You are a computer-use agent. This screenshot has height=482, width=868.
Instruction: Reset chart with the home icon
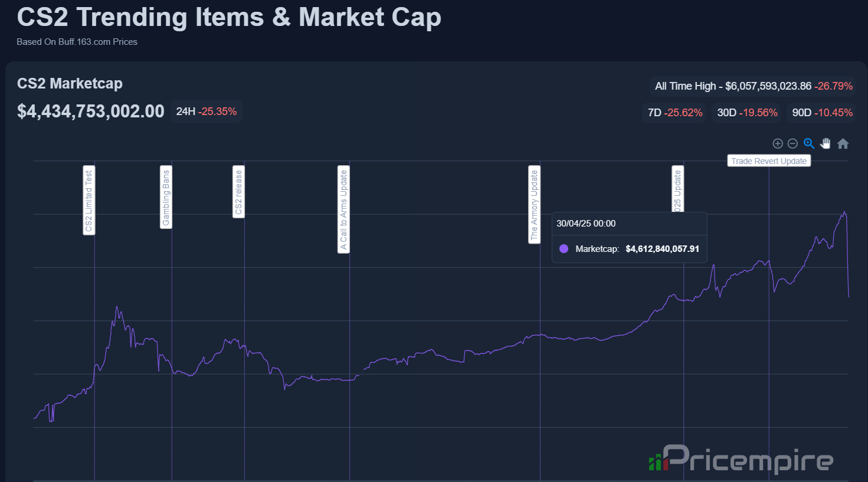tap(843, 143)
